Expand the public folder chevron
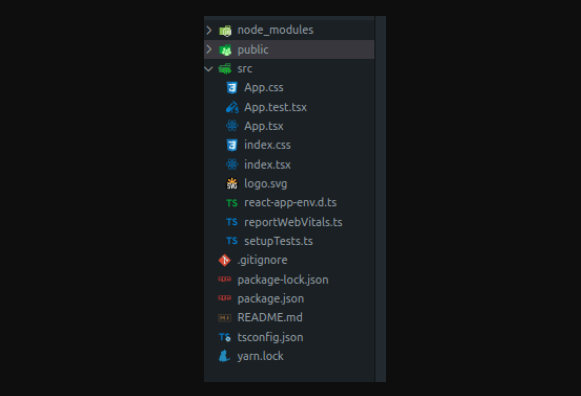The height and width of the screenshot is (396, 581). tap(209, 49)
